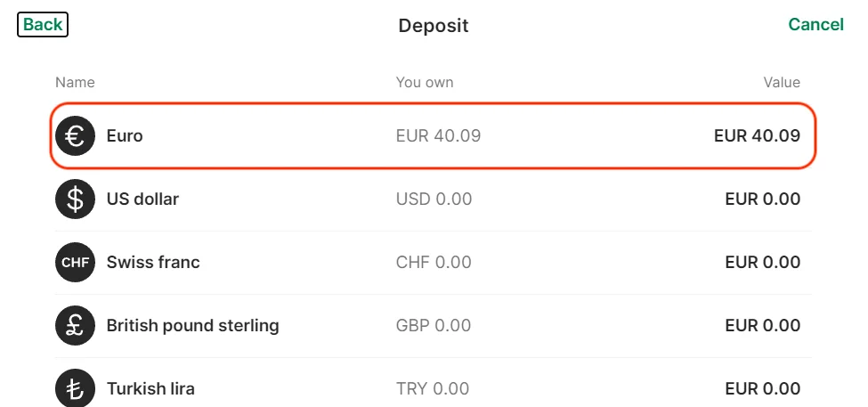The height and width of the screenshot is (407, 868).
Task: Click the Deposit page title
Action: coord(434,26)
